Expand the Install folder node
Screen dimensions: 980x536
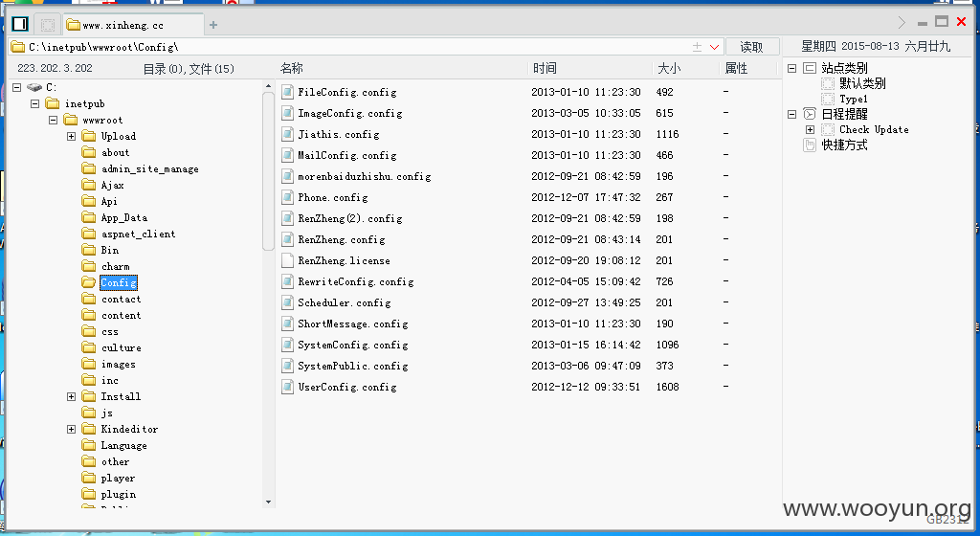(71, 396)
